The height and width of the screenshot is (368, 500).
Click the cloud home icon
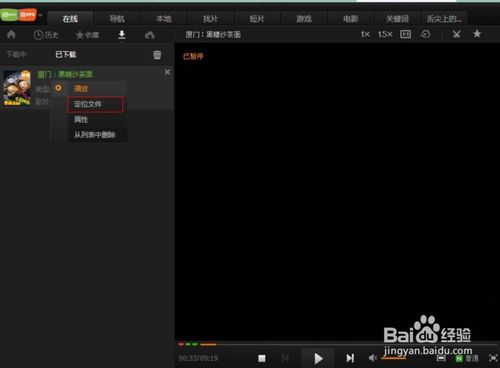[150, 35]
